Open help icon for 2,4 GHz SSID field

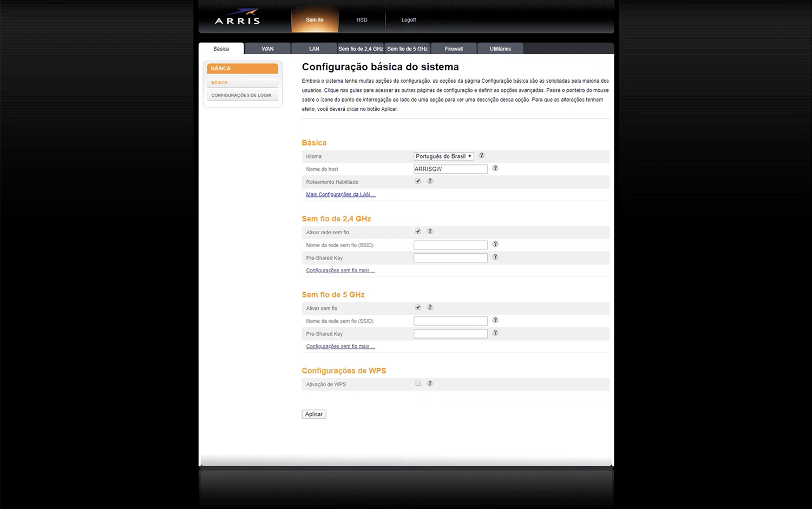pyautogui.click(x=495, y=244)
